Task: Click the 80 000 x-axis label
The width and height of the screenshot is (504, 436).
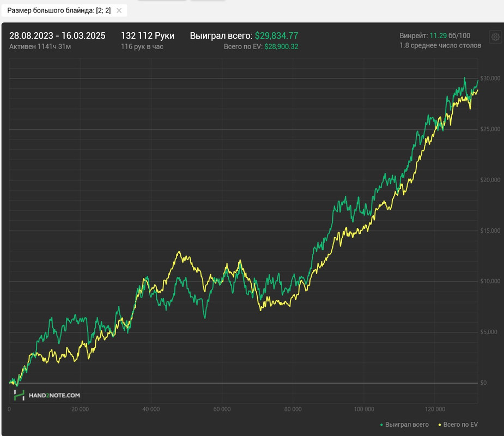Action: point(293,409)
